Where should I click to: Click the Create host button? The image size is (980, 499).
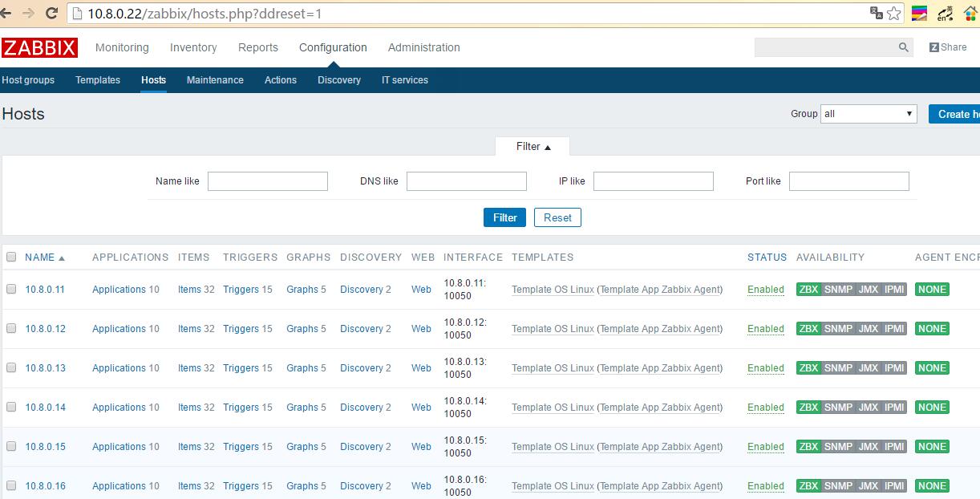pos(954,114)
